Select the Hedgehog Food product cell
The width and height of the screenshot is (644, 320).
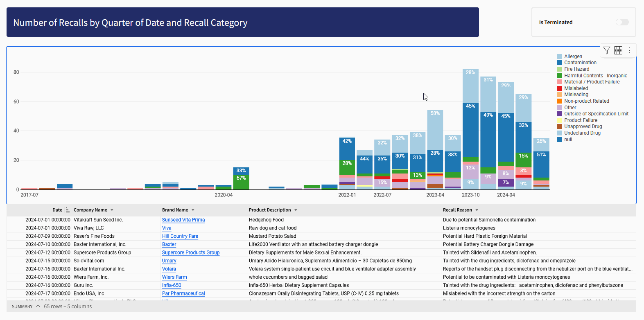click(x=266, y=220)
